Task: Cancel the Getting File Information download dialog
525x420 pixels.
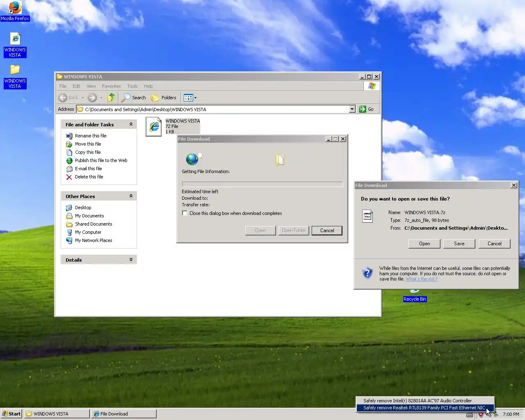Action: 327,231
